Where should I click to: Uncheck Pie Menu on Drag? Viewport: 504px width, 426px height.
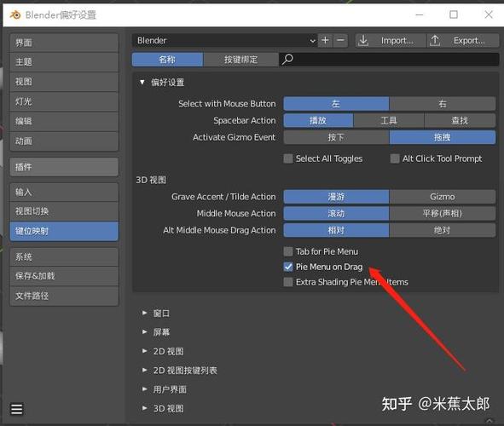(288, 267)
